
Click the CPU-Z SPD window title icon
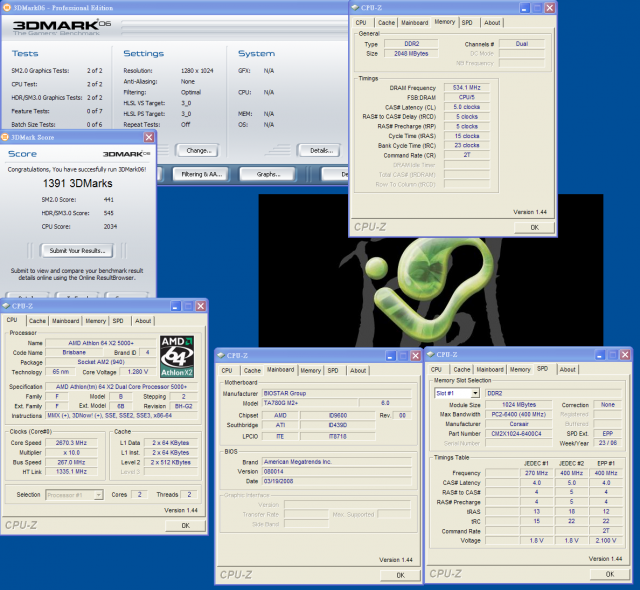430,355
